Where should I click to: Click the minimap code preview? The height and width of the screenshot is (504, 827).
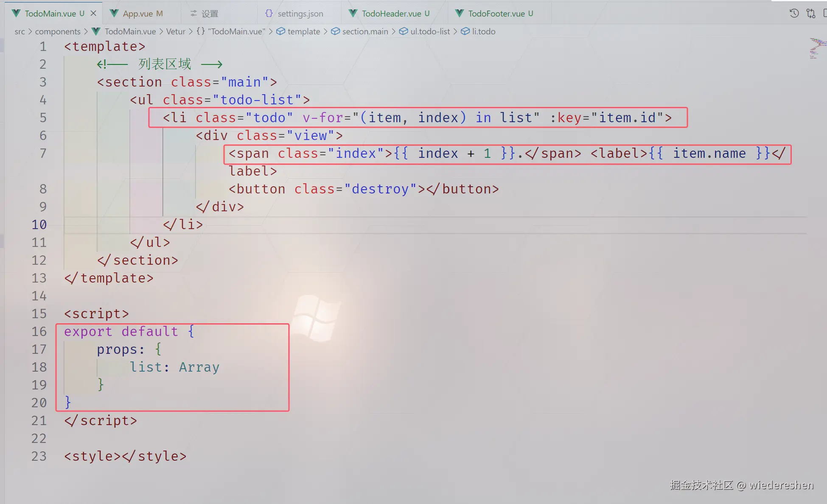[x=817, y=48]
